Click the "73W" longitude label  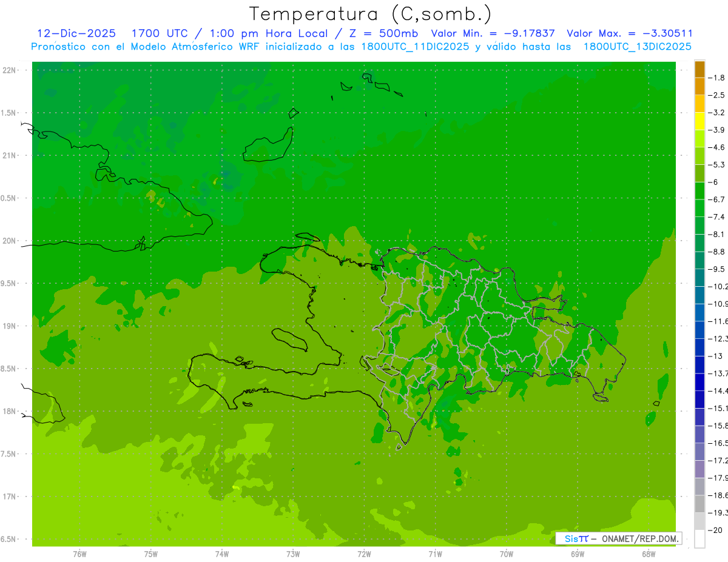tap(293, 554)
